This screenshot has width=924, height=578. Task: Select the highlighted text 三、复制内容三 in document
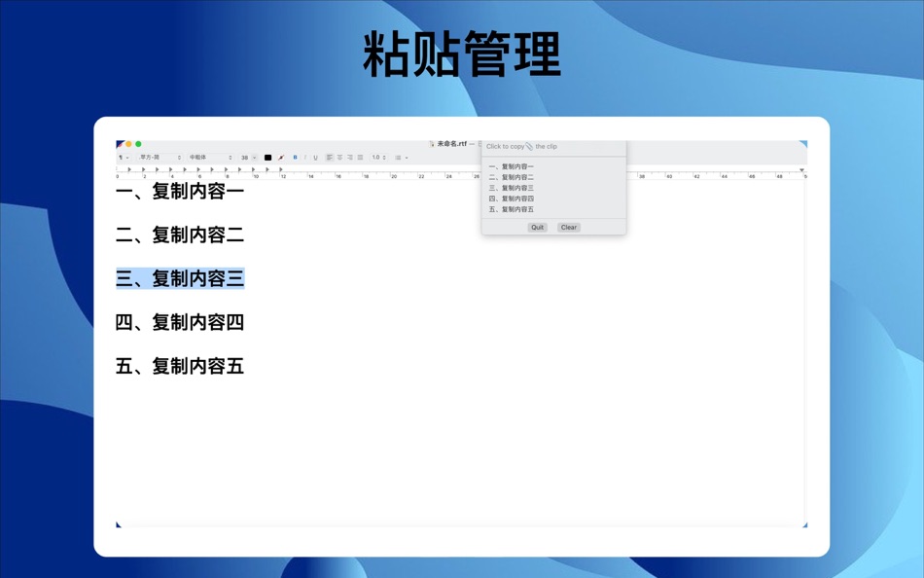[180, 278]
